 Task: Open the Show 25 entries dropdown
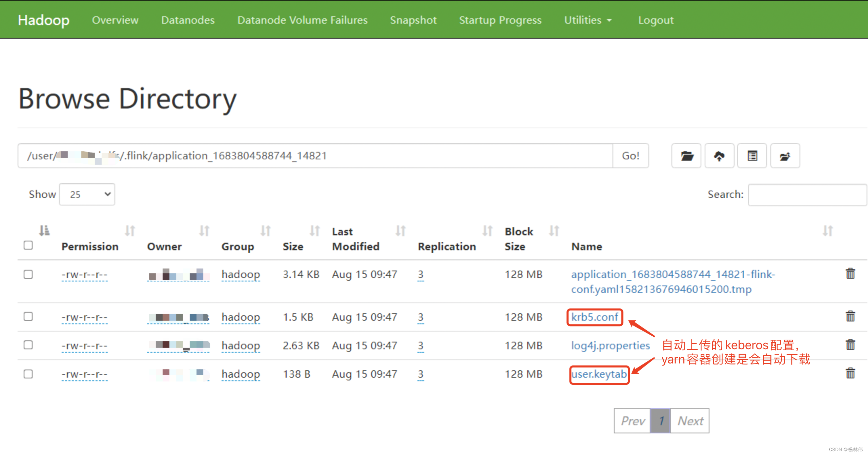pyautogui.click(x=87, y=194)
